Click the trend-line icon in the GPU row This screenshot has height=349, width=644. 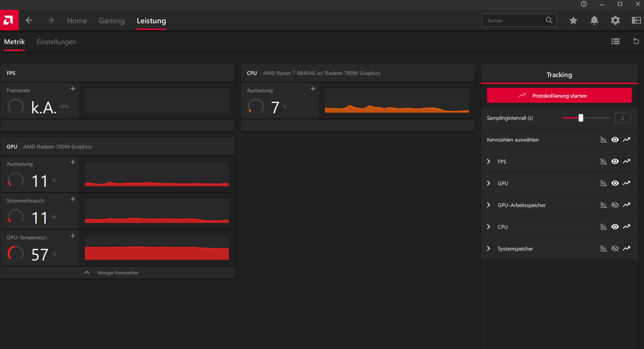pos(626,183)
